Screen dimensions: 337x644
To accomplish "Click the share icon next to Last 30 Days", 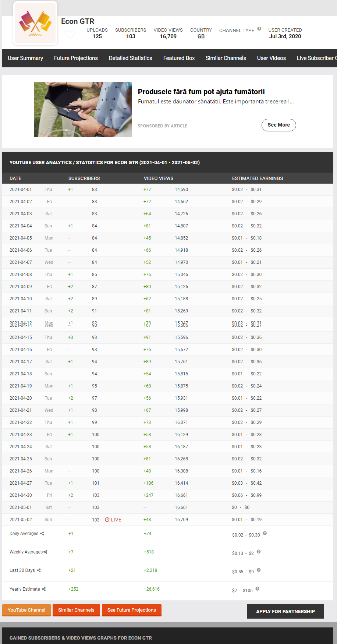I will (39, 570).
